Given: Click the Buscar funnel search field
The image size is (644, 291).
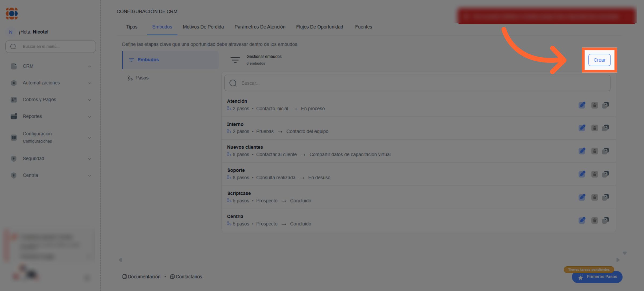Looking at the screenshot, I should coord(417,83).
